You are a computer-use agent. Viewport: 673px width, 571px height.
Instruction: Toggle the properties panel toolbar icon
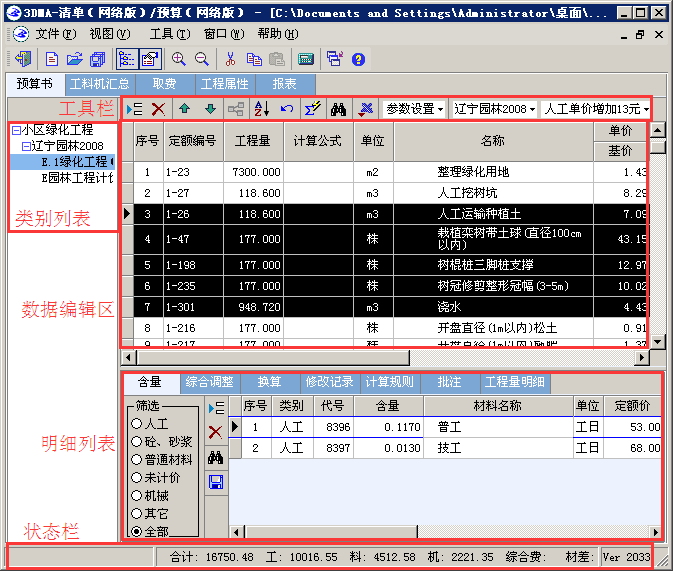150,59
